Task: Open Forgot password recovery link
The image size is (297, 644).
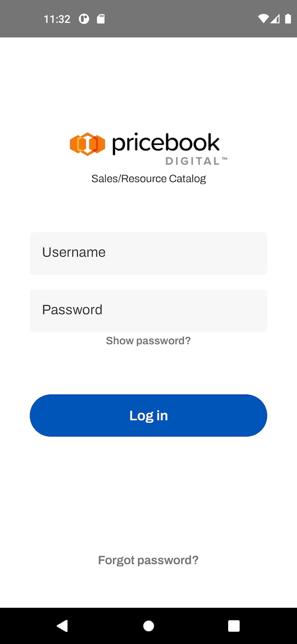Action: pyautogui.click(x=148, y=559)
